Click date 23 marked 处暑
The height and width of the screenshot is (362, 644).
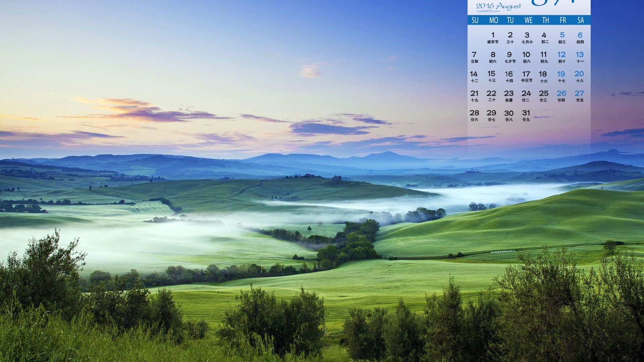509,96
